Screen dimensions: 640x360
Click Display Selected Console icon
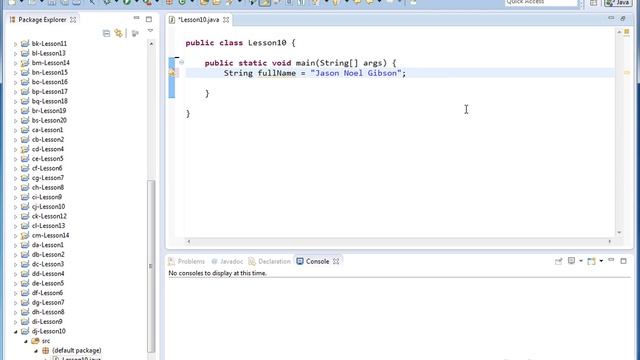571,261
